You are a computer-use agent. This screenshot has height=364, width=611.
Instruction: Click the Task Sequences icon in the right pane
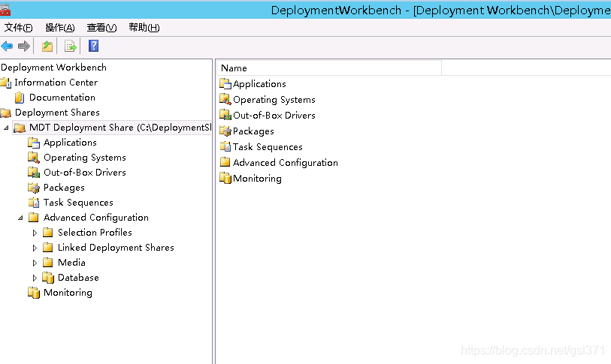tap(225, 146)
